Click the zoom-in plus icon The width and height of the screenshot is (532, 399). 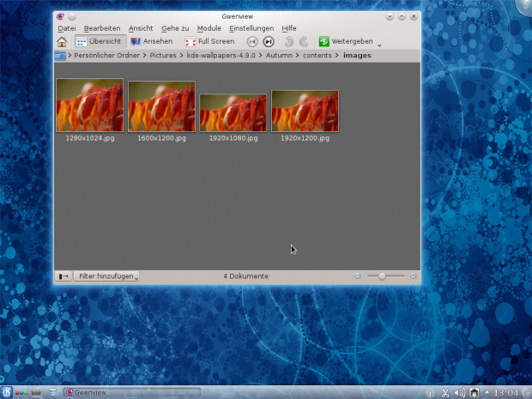[414, 275]
